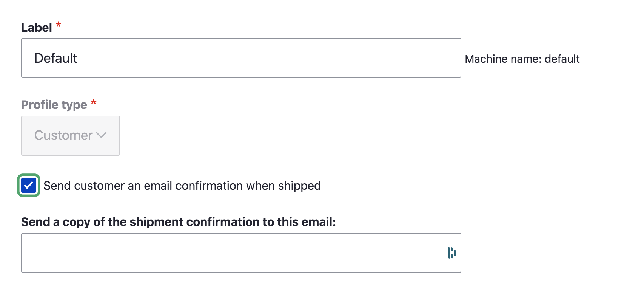Image resolution: width=644 pixels, height=285 pixels.
Task: Click the 'Label' field heading
Action: click(x=37, y=28)
